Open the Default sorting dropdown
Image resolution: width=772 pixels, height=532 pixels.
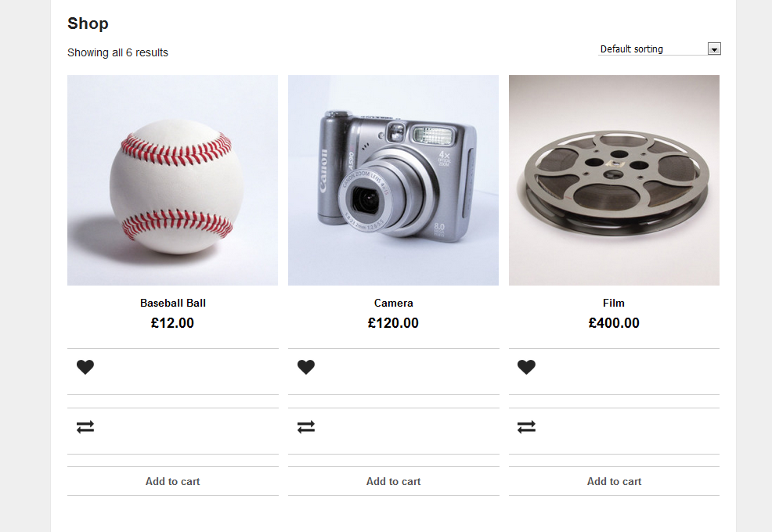coord(654,49)
